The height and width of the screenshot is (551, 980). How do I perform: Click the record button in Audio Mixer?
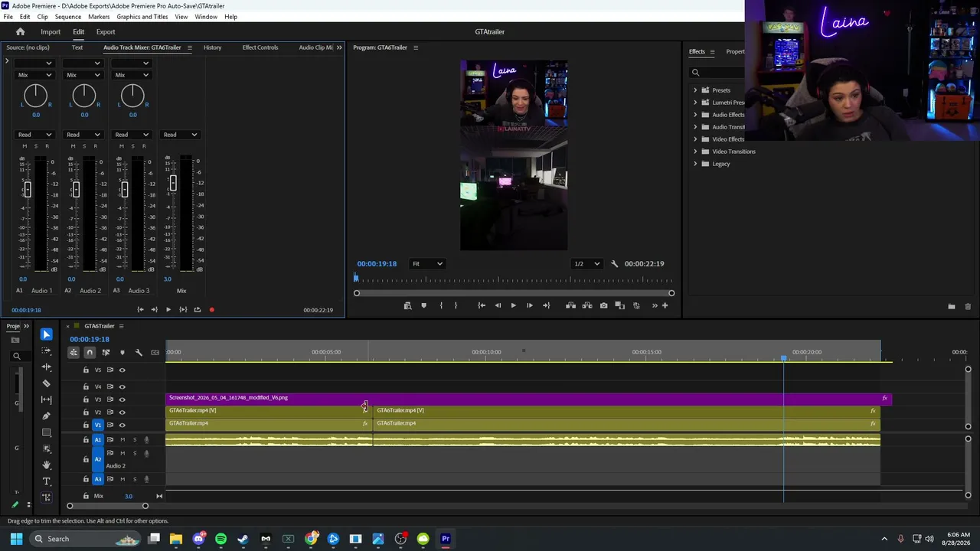tap(211, 310)
